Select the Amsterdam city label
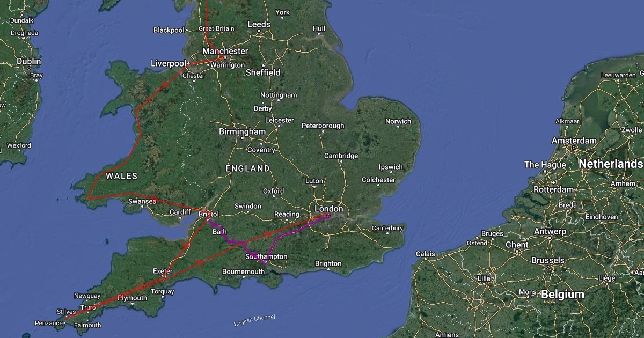The width and height of the screenshot is (644, 338). (574, 141)
